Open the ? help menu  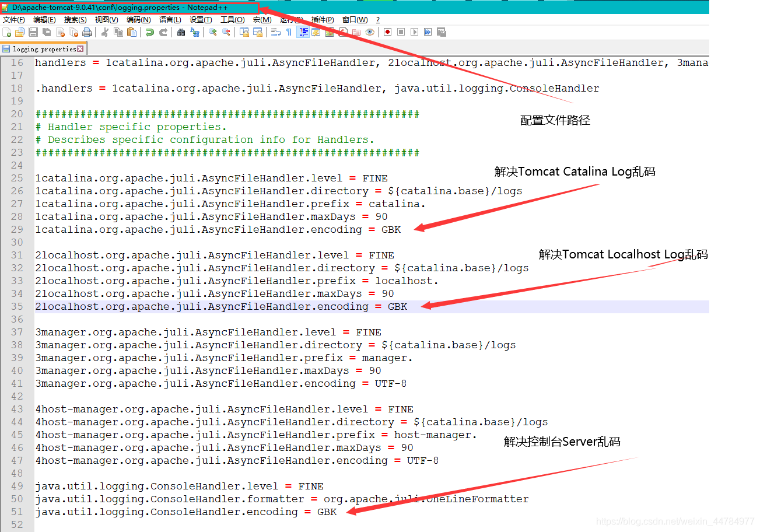click(378, 20)
